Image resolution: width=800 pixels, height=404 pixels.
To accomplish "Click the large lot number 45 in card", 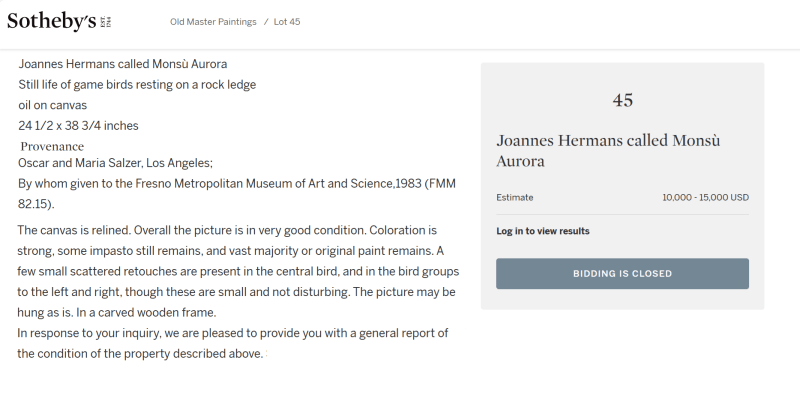I will 622,100.
